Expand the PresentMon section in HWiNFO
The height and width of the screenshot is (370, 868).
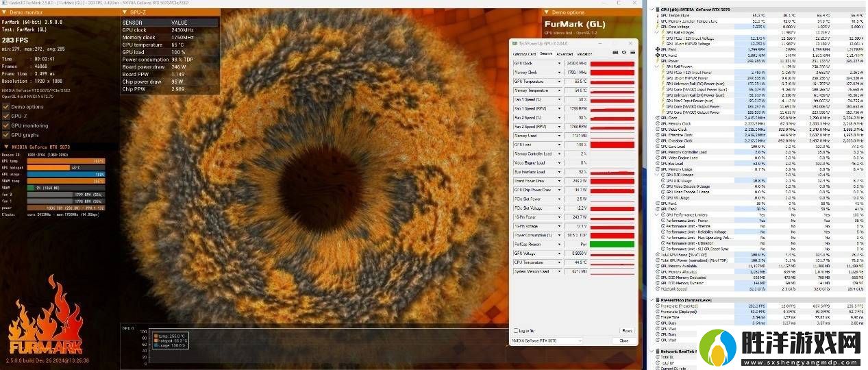pyautogui.click(x=653, y=299)
